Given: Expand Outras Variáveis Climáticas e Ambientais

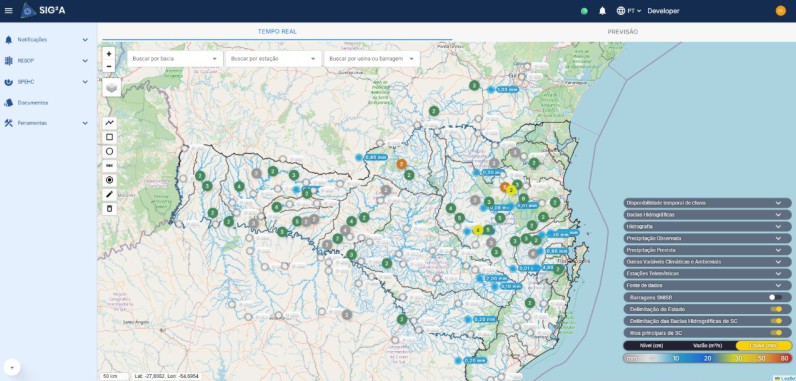Looking at the screenshot, I should pyautogui.click(x=707, y=262).
